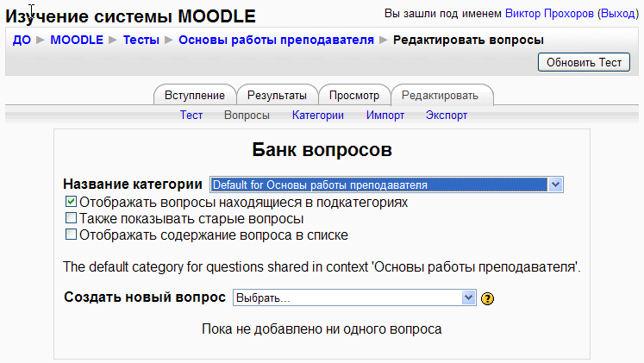This screenshot has height=363, width=644.
Task: Click the text Пока не добавлено ни одного вопроса
Action: tap(322, 329)
